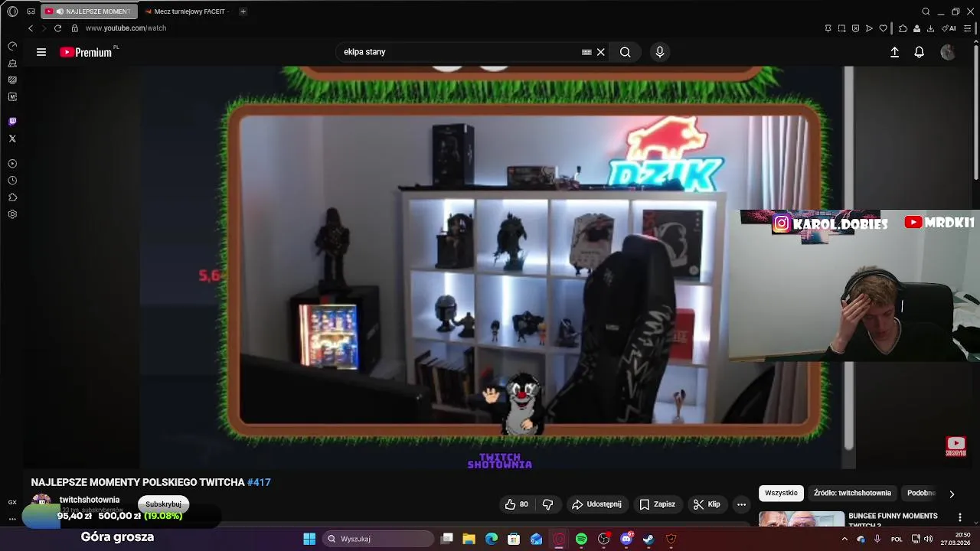Bookmark the page with the heart

click(x=883, y=28)
